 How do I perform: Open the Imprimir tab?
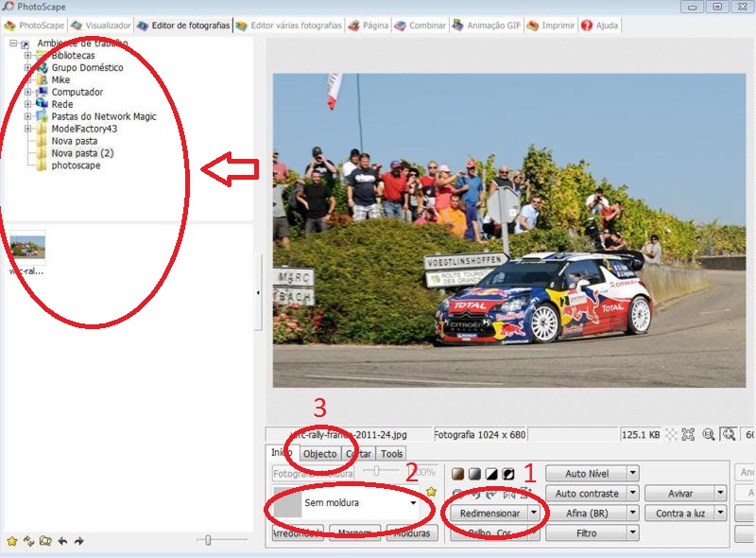point(551,26)
